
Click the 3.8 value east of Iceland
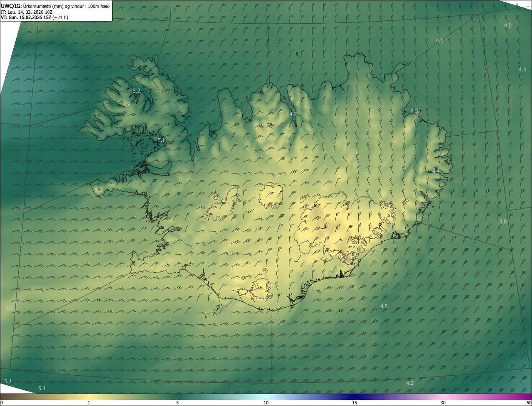pyautogui.click(x=503, y=222)
